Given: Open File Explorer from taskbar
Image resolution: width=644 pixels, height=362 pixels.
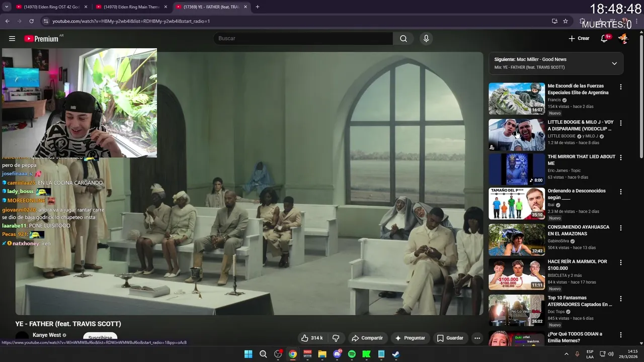Looking at the screenshot, I should (x=322, y=354).
